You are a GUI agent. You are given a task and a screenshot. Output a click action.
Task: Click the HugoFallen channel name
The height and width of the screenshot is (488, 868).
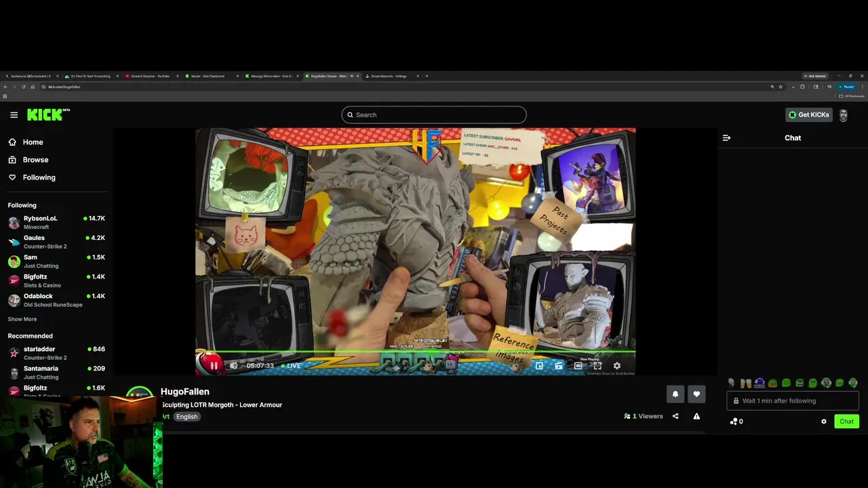point(185,392)
